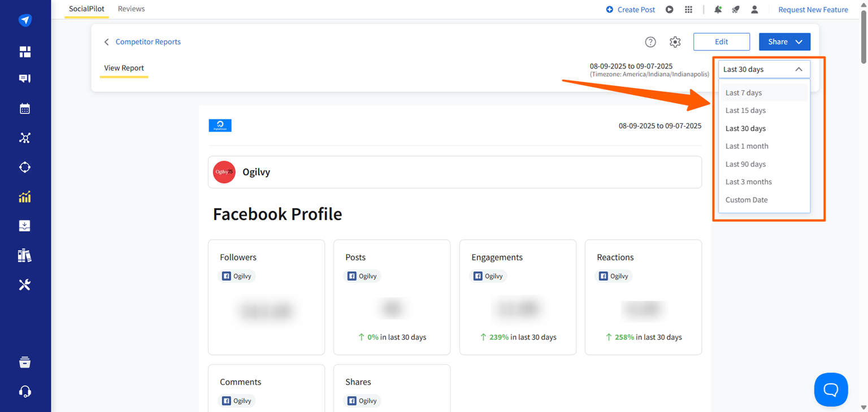Go back to Competitor Reports

click(x=148, y=42)
